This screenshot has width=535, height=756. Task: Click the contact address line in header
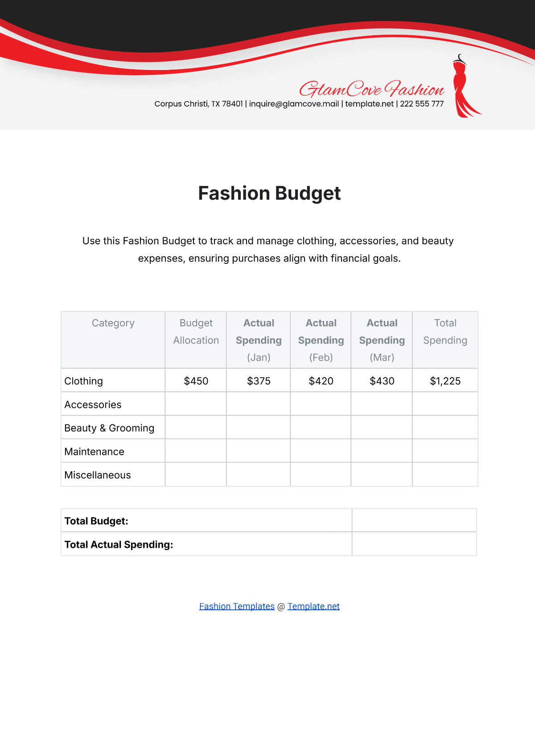[x=299, y=104]
